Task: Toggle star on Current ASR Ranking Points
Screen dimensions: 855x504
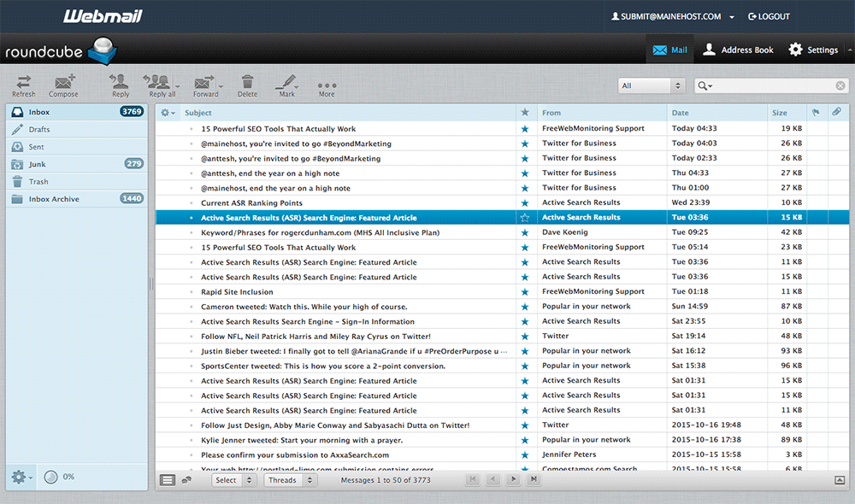Action: 525,203
